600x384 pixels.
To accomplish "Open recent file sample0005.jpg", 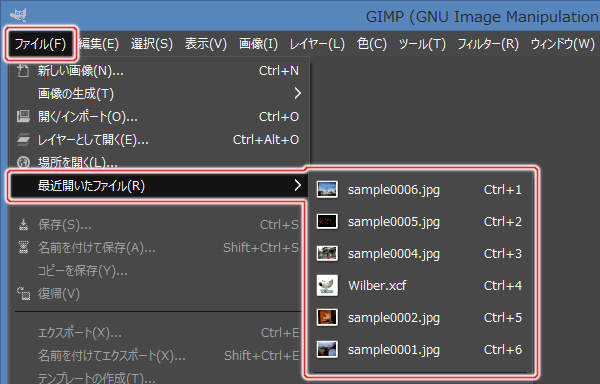I will 421,222.
